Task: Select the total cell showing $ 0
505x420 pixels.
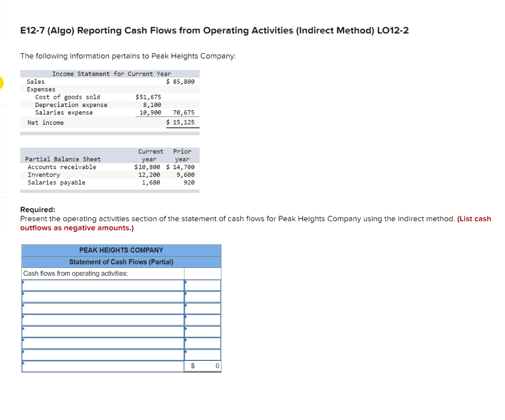Action: [202, 366]
